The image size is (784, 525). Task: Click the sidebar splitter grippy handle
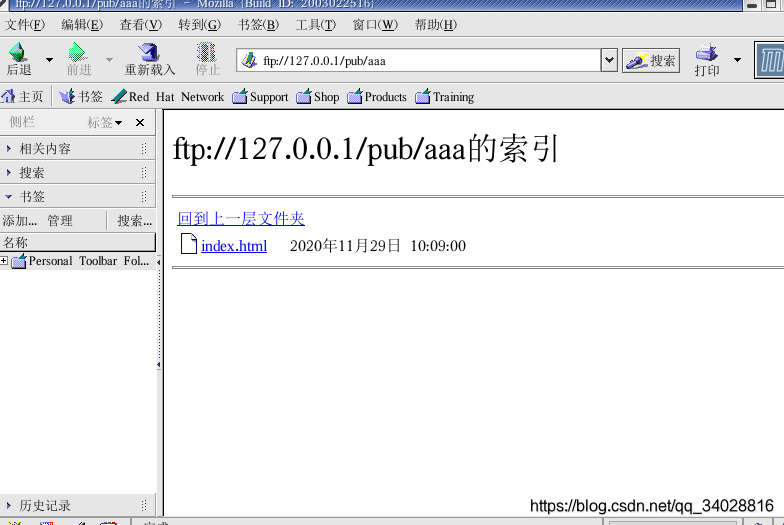point(159,313)
